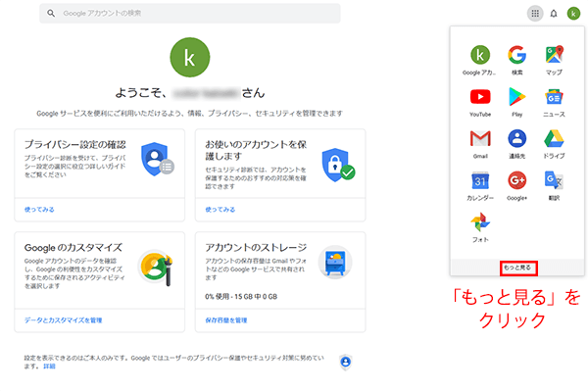The width and height of the screenshot is (588, 391).
Task: Open 保存容量を管理 link
Action: (226, 320)
